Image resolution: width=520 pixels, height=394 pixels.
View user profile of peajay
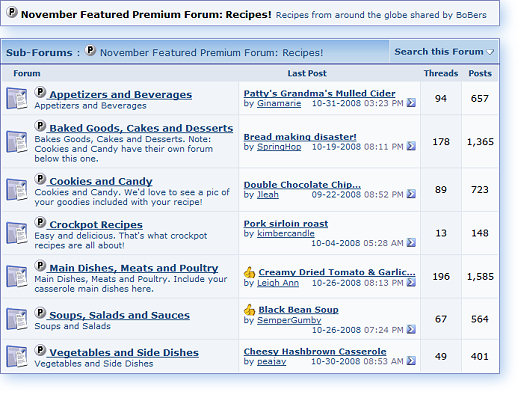[271, 361]
